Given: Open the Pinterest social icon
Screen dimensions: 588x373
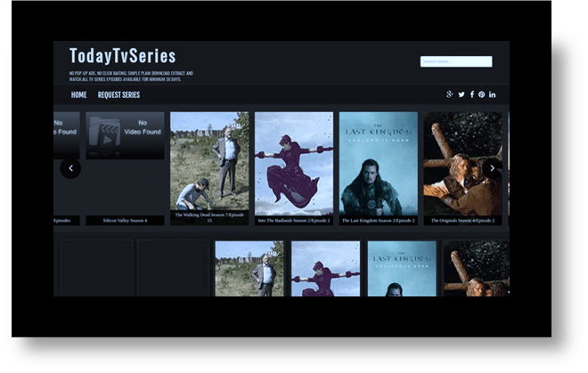Looking at the screenshot, I should point(481,95).
